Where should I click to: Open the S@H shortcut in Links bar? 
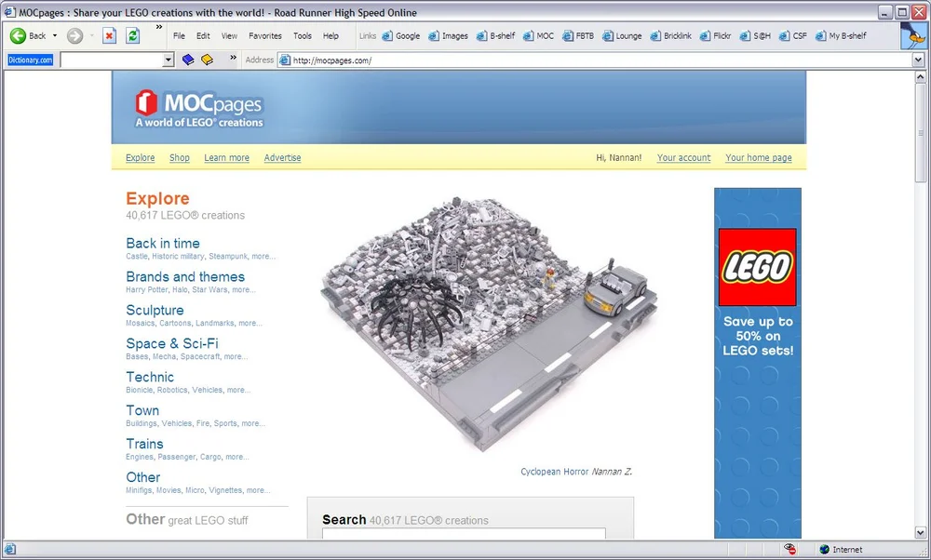pyautogui.click(x=755, y=36)
